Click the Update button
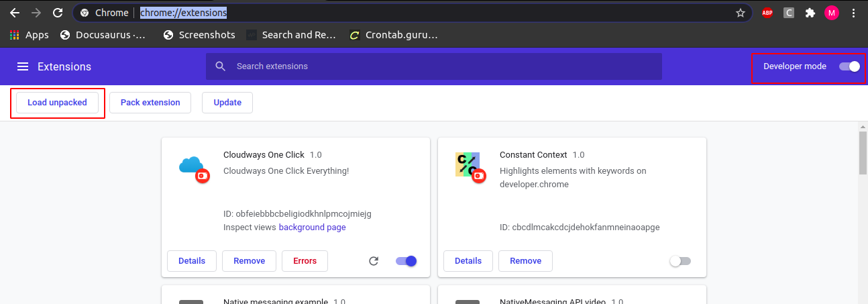 [227, 103]
